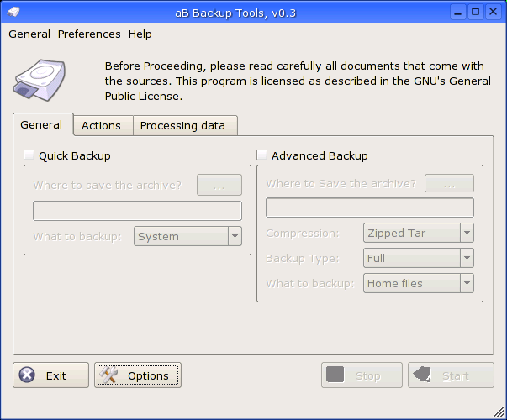This screenshot has height=420, width=507.
Task: Click the Stop button
Action: [362, 375]
